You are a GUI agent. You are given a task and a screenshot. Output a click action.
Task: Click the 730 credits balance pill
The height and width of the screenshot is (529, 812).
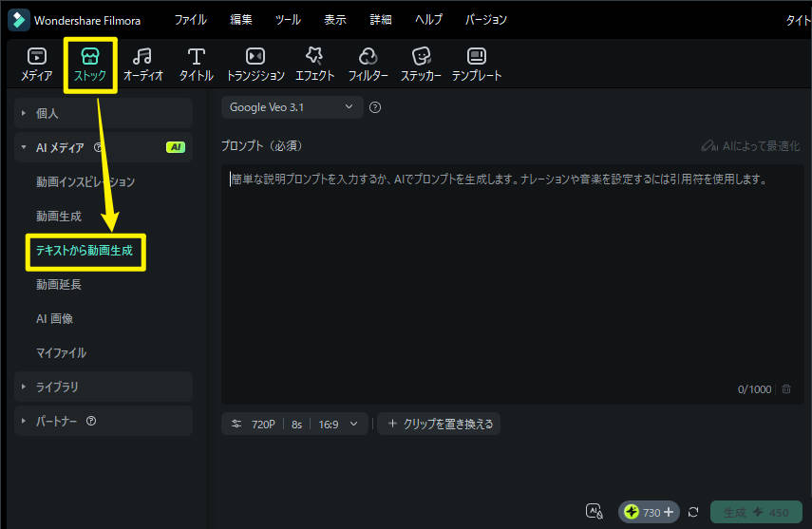(x=649, y=512)
